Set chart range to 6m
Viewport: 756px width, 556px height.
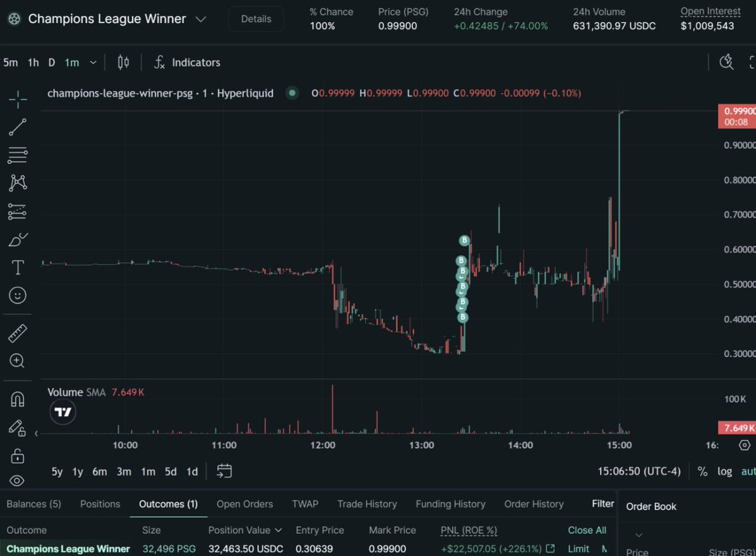100,471
